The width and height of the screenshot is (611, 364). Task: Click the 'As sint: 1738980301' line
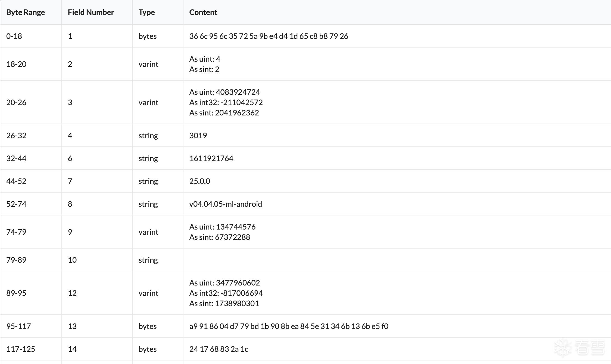[224, 303]
